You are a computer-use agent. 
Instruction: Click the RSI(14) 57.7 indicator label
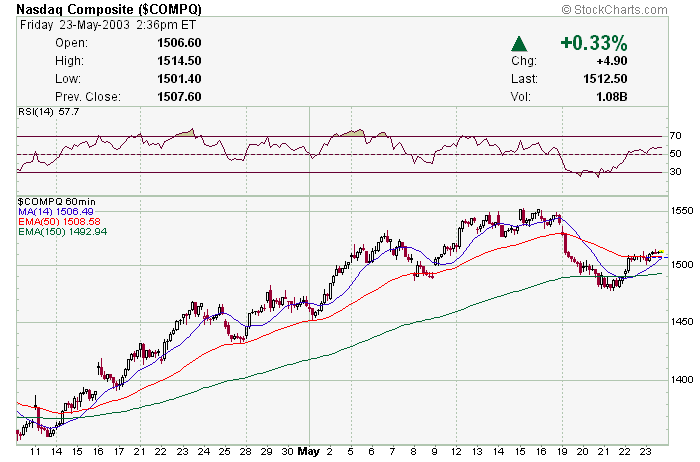point(48,112)
